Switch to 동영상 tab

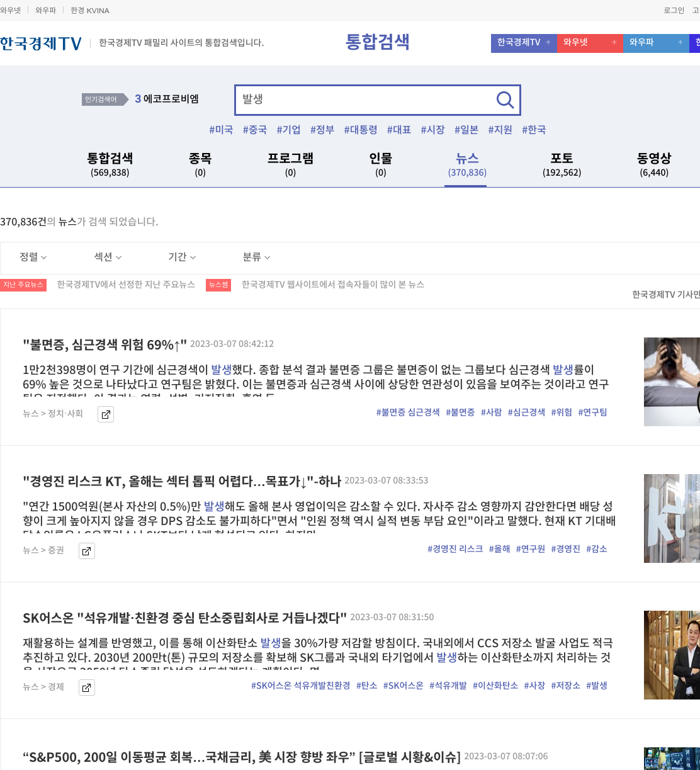pyautogui.click(x=654, y=164)
